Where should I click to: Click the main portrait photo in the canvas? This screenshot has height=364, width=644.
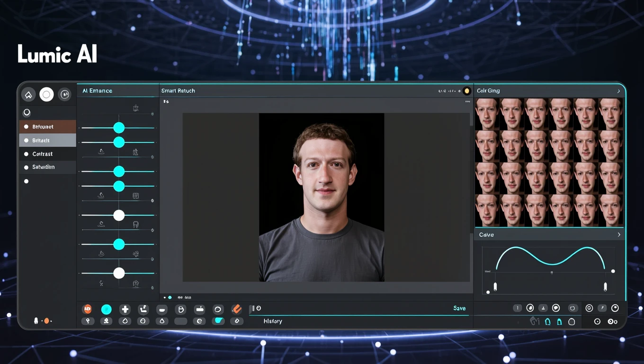tap(322, 197)
